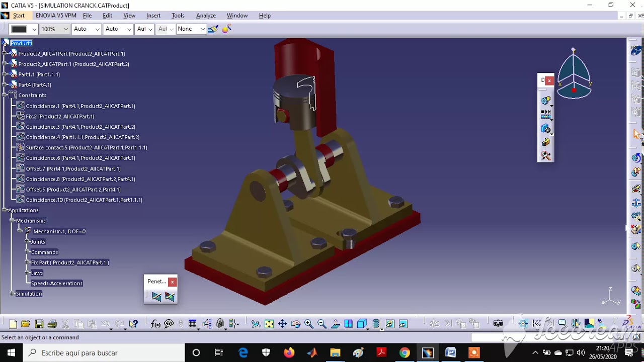Click the Simulation with Commands icon in floating toolbar

(x=546, y=101)
